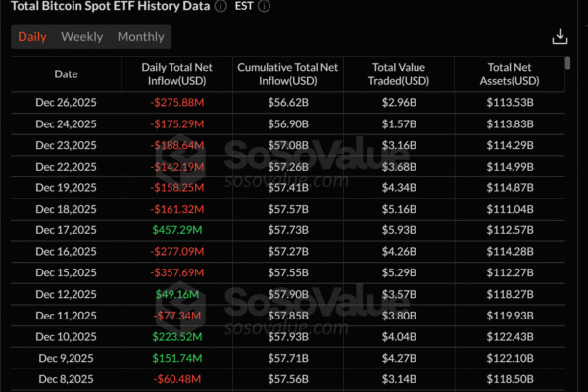
Task: Click the Dec 26,2025 date cell
Action: click(x=66, y=102)
